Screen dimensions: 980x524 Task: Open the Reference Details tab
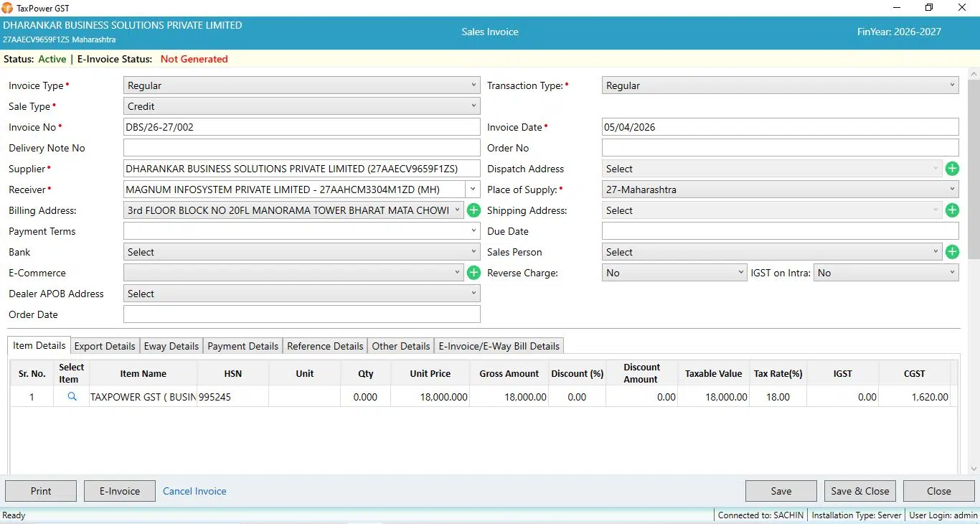(325, 346)
